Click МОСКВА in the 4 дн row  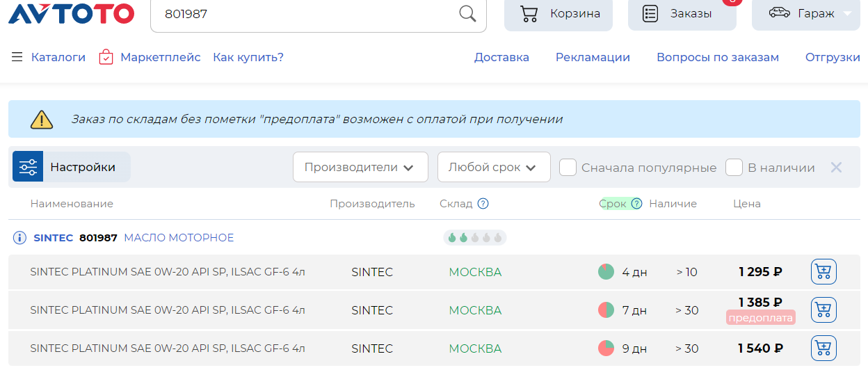[475, 272]
